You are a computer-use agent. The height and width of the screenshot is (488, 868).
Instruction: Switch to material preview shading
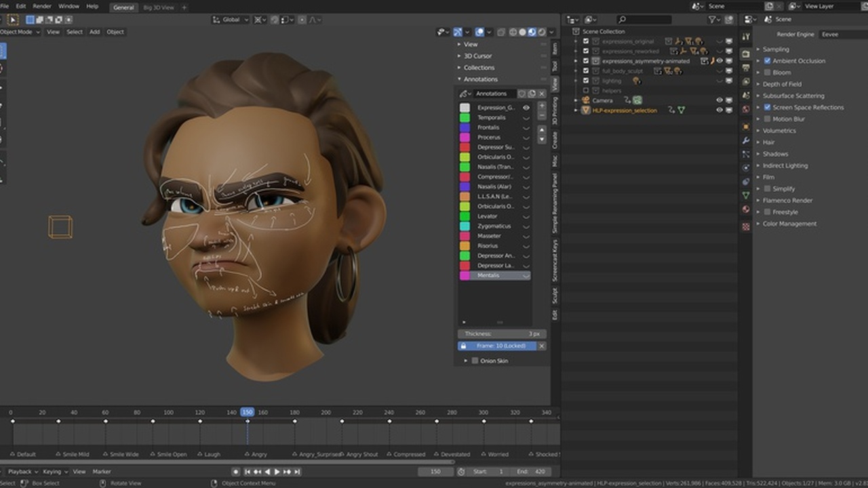click(532, 31)
